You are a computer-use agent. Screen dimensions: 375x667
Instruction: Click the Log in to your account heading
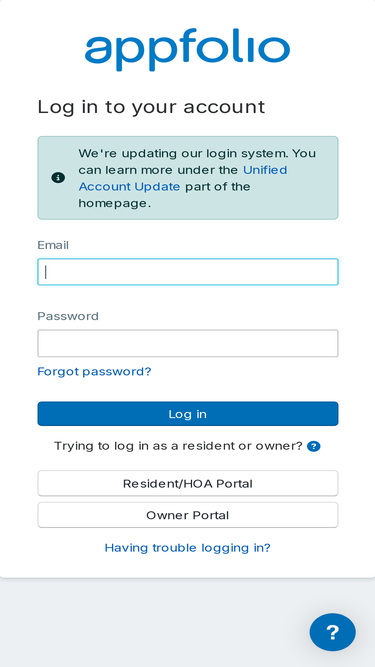151,107
